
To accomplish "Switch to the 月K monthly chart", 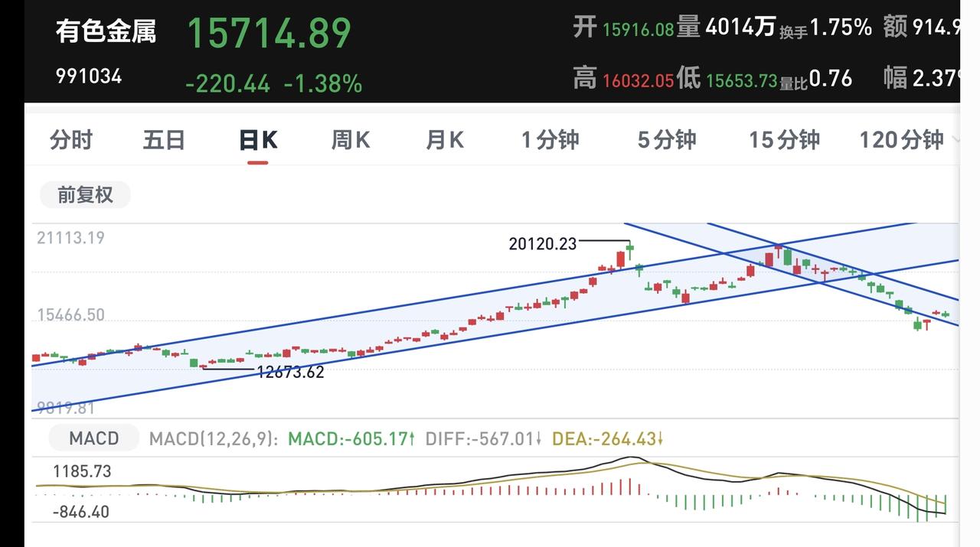I will 445,140.
